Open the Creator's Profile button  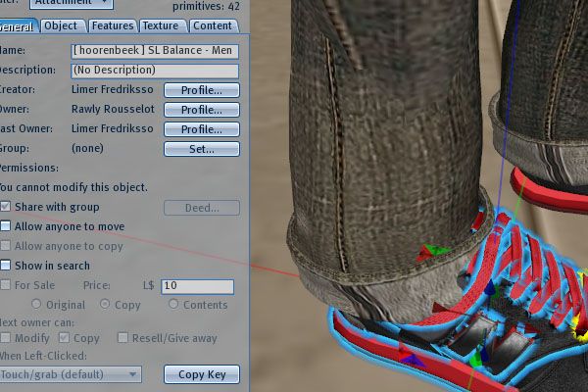tap(201, 90)
